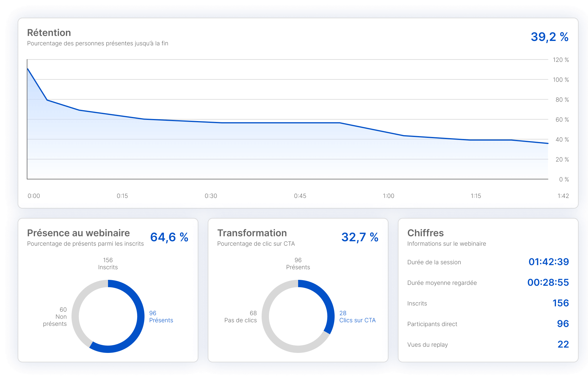The width and height of the screenshot is (588, 380).
Task: Open the Chiffres panel
Action: tap(425, 233)
